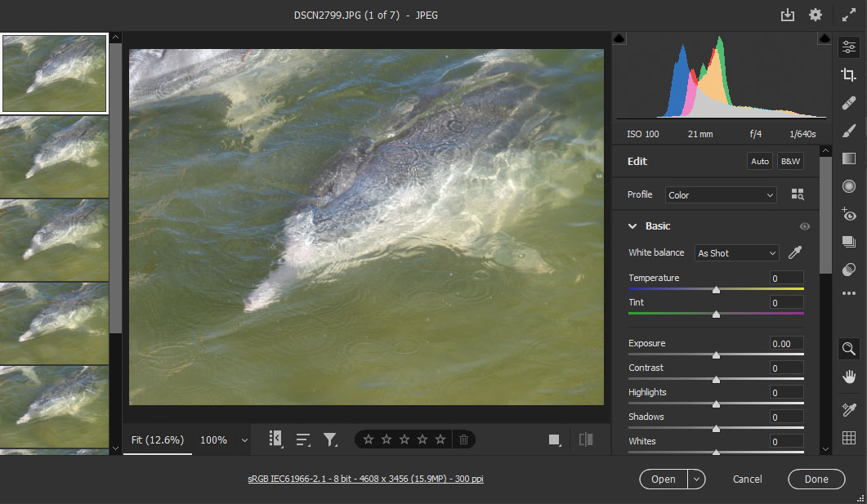Click the Auto edit button
This screenshot has height=504, width=867.
coord(760,162)
